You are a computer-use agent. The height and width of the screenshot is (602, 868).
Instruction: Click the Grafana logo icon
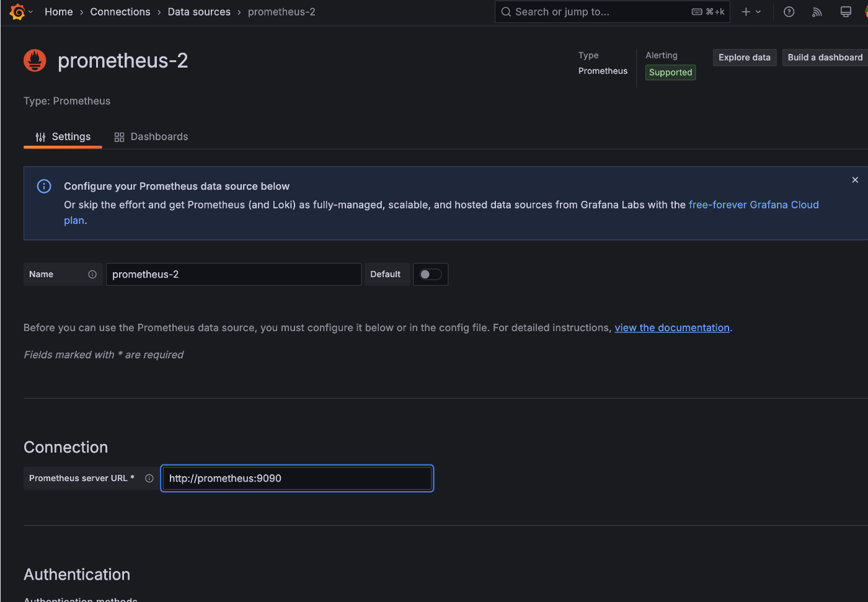coord(17,12)
